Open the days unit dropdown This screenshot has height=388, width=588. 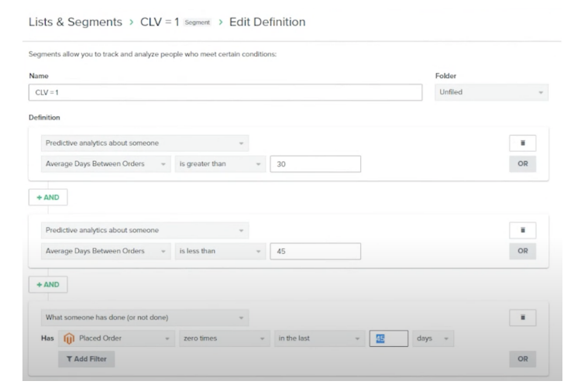click(x=433, y=338)
